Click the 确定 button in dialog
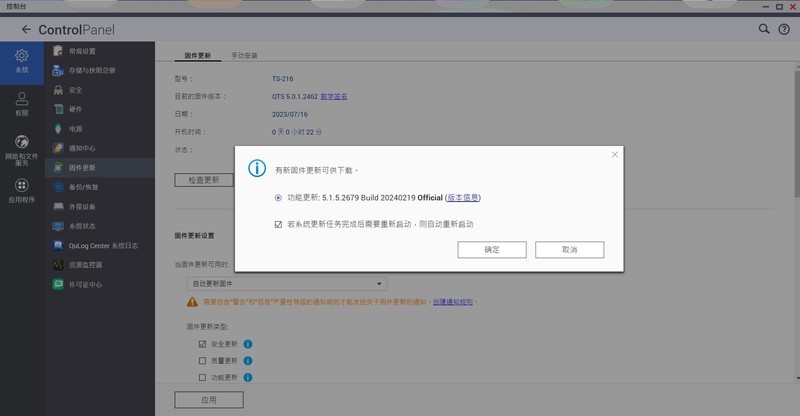The width and height of the screenshot is (800, 416). (x=492, y=250)
